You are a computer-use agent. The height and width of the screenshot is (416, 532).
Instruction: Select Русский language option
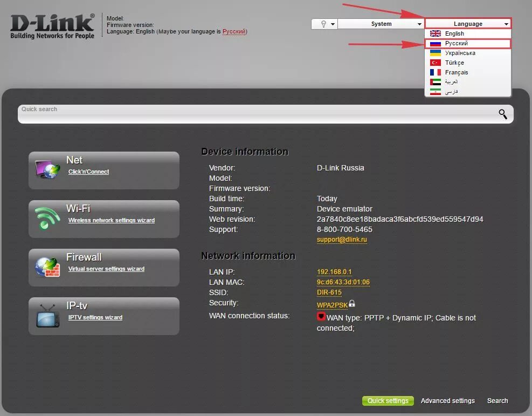coord(468,44)
